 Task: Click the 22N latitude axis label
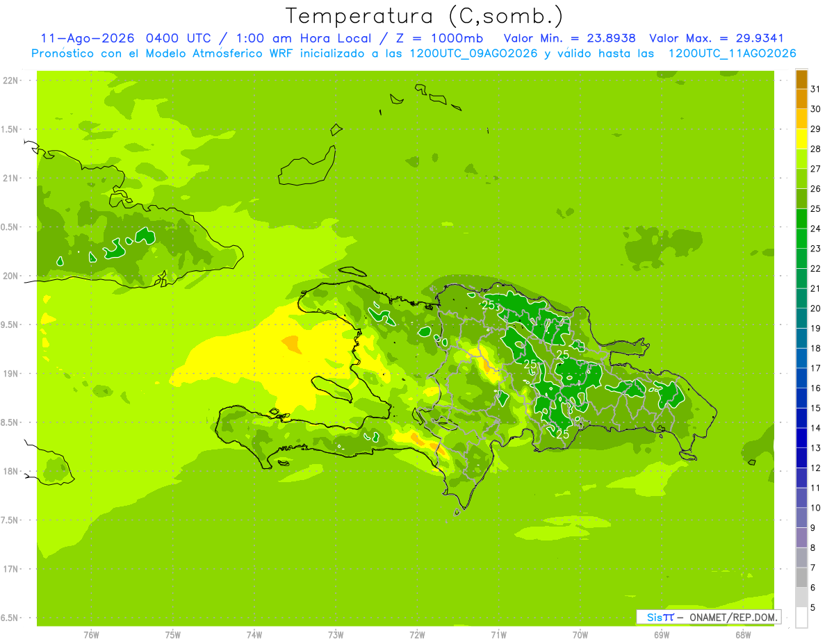coord(11,81)
